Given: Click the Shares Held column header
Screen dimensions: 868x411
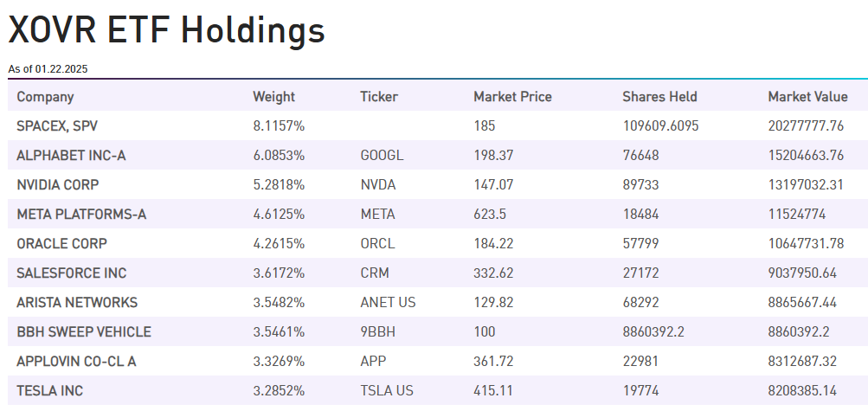Looking at the screenshot, I should click(659, 97).
